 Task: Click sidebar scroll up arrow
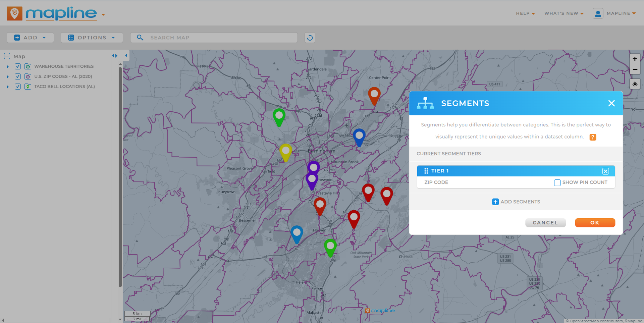120,64
